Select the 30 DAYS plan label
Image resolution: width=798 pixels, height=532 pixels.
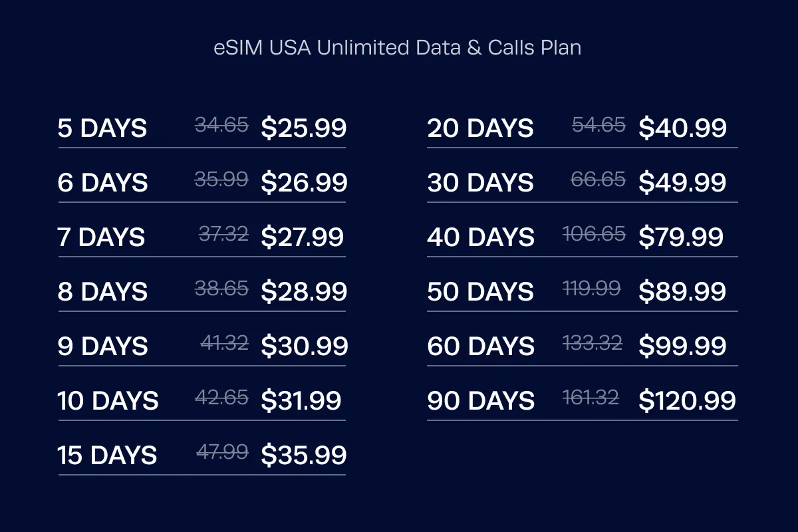(x=480, y=182)
